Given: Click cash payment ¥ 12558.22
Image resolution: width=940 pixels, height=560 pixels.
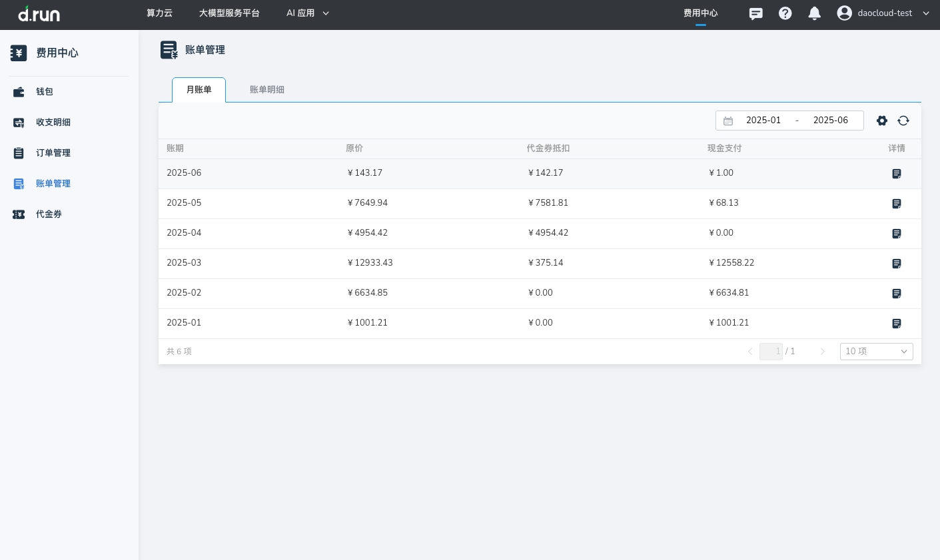Looking at the screenshot, I should coord(731,263).
